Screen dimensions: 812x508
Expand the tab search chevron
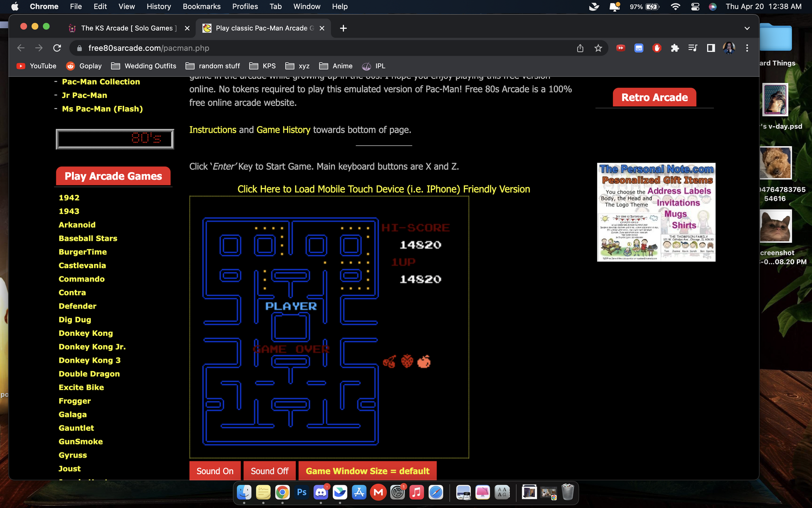(x=747, y=28)
